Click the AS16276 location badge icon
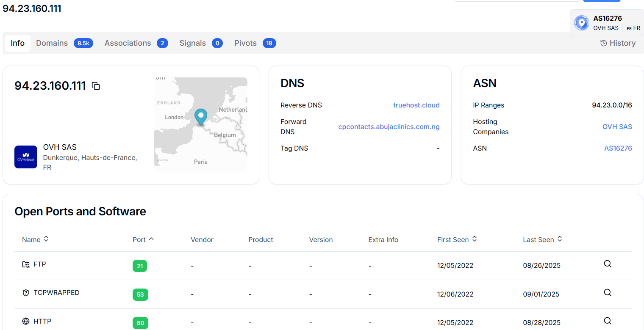The width and height of the screenshot is (644, 330). pos(582,23)
